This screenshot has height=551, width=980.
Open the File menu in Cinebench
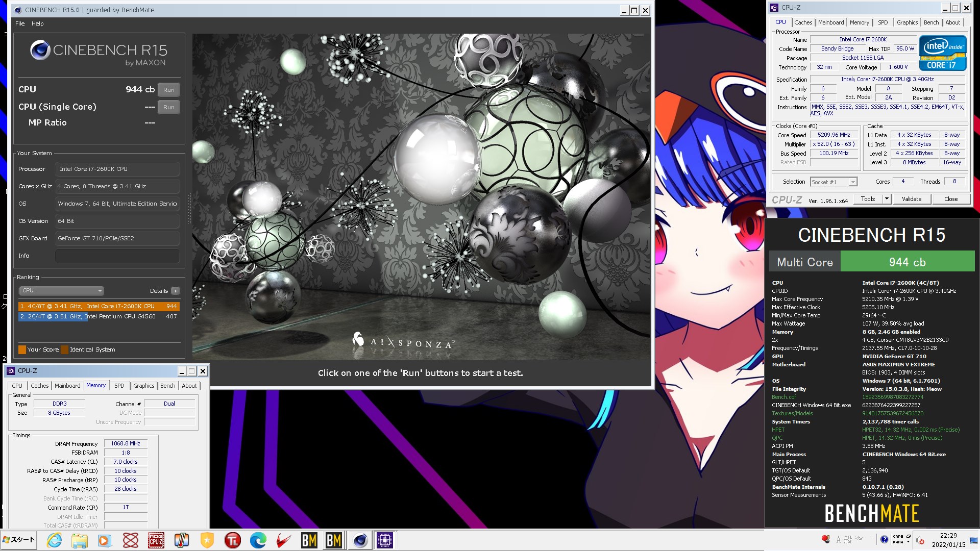point(20,23)
